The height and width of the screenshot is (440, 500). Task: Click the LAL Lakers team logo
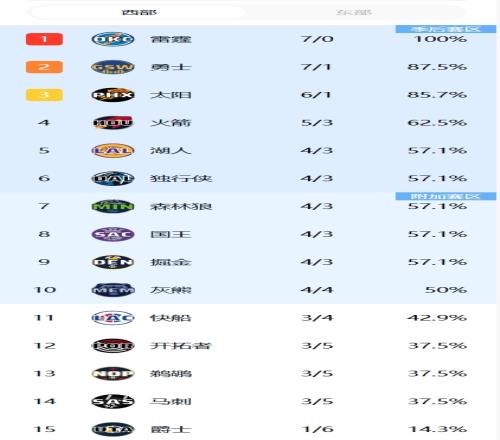coord(113,151)
